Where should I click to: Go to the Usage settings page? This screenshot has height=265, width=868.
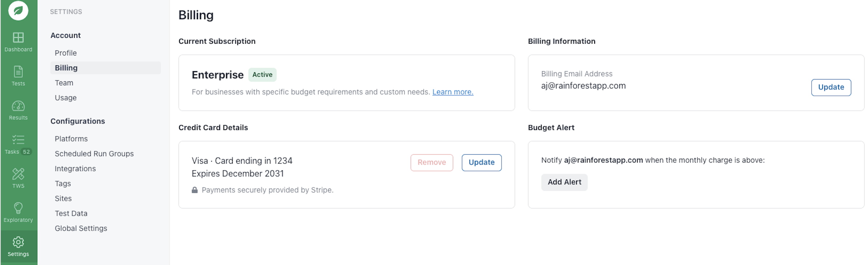coord(66,98)
